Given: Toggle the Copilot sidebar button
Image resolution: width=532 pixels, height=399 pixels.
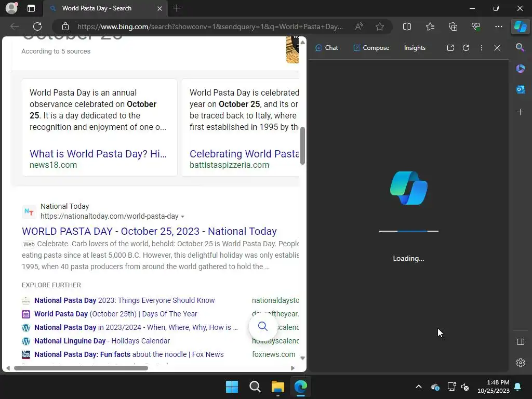Looking at the screenshot, I should tap(520, 26).
